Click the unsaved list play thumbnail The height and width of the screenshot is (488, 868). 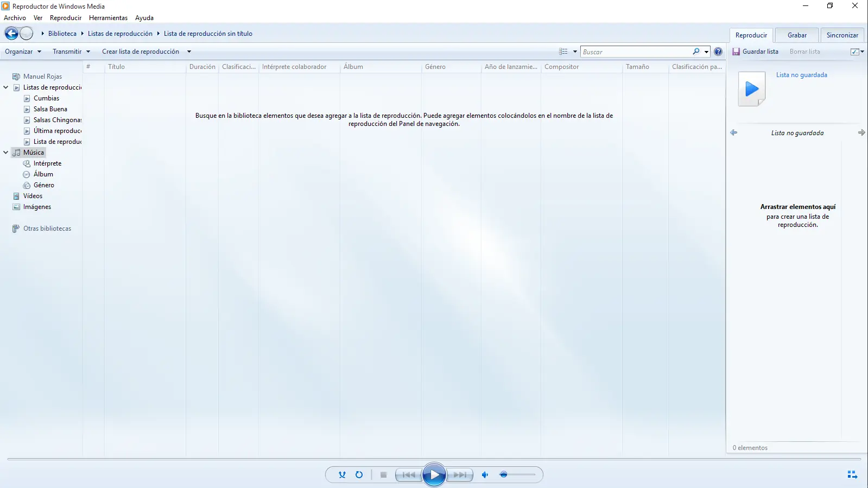(752, 89)
